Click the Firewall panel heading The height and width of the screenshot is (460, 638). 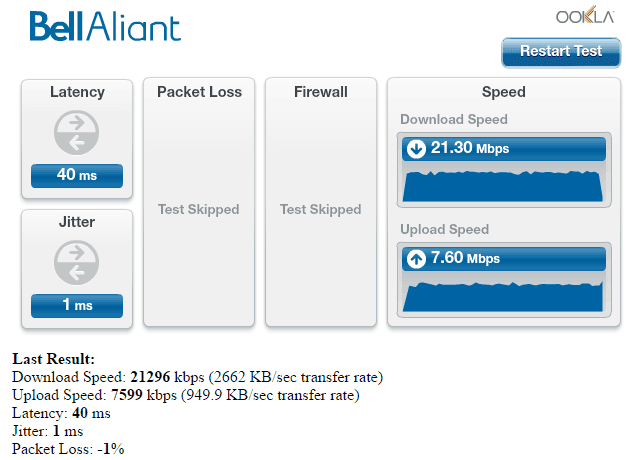tap(321, 92)
